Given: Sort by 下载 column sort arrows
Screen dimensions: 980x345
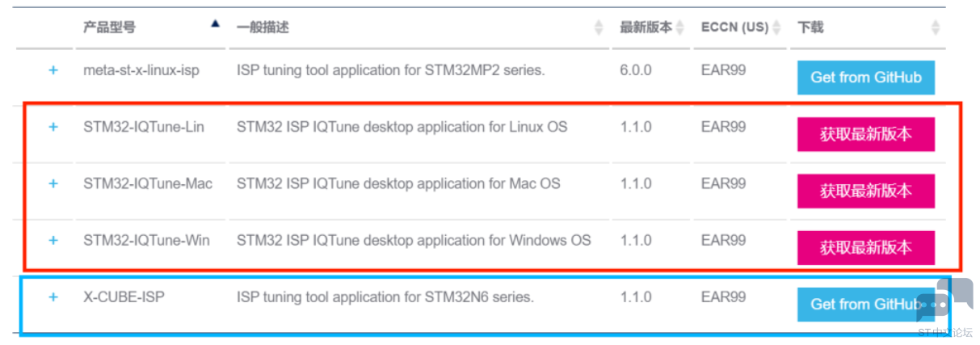Looking at the screenshot, I should [936, 27].
